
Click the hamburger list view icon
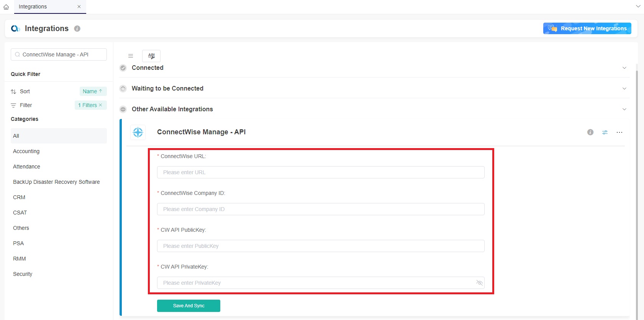pyautogui.click(x=131, y=56)
